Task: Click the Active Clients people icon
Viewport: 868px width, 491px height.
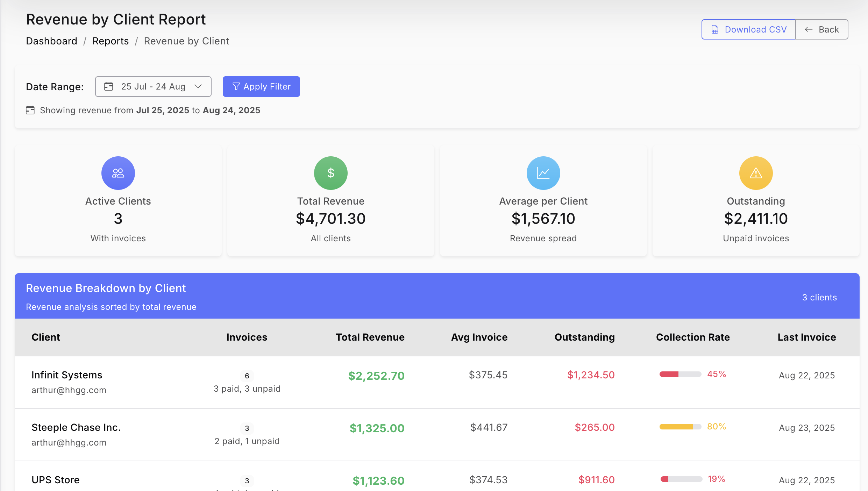Action: coord(118,173)
